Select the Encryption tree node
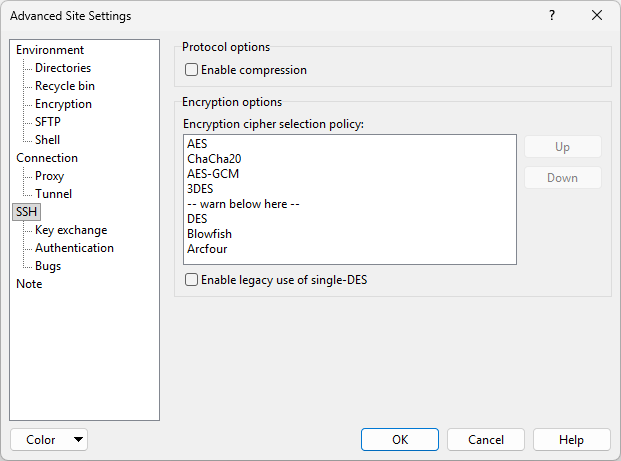Viewport: 621px width, 461px height. (x=63, y=104)
